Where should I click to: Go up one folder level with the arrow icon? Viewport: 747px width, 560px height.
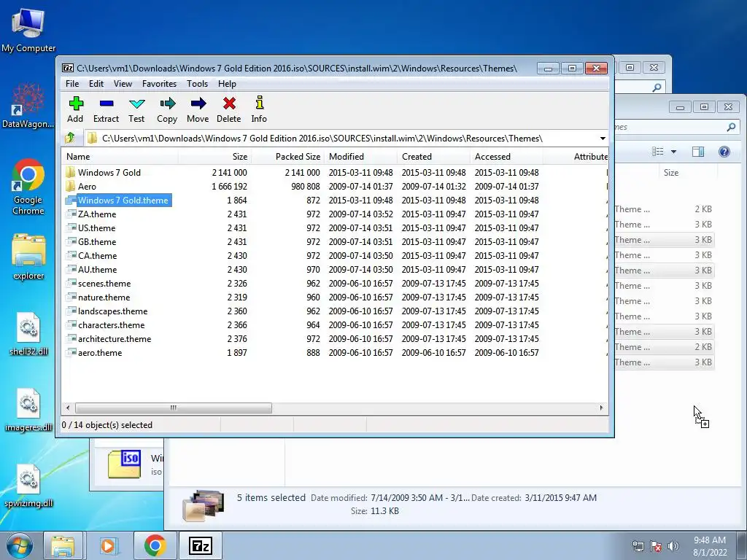[70, 138]
